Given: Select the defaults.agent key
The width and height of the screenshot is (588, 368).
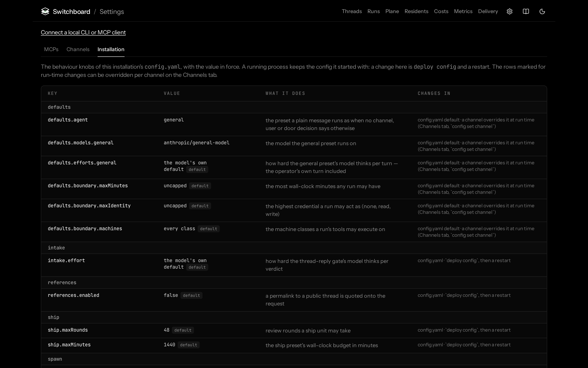Looking at the screenshot, I should coord(68,120).
